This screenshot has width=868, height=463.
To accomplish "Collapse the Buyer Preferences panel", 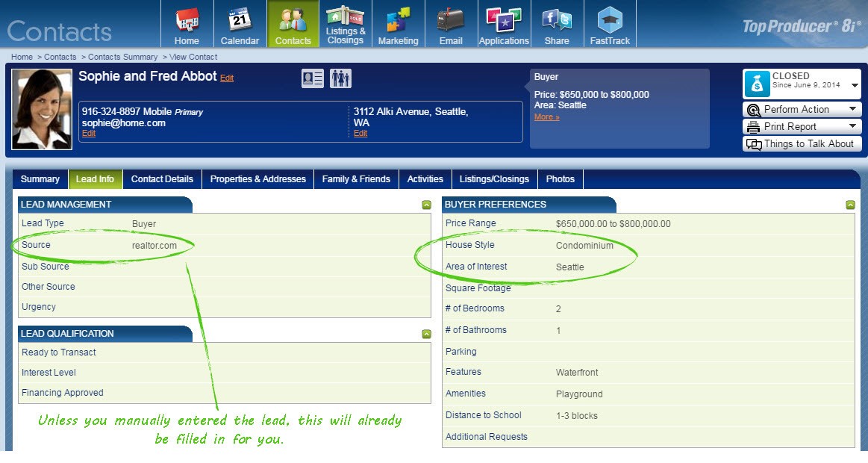I will (849, 204).
